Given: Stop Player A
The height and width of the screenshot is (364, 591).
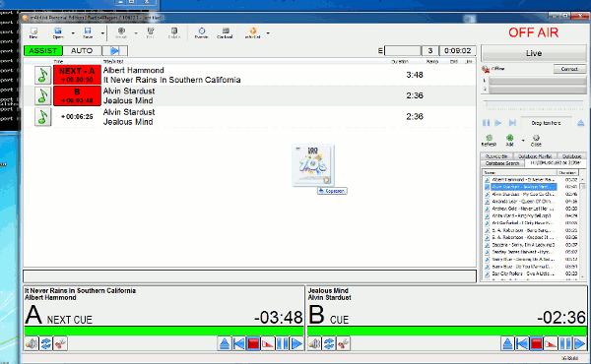Looking at the screenshot, I should 253,343.
